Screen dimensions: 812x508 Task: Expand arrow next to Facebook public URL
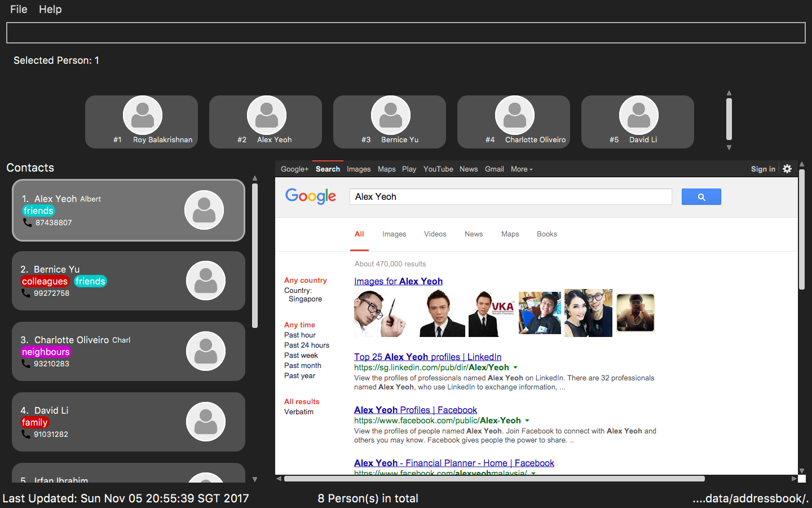[x=527, y=421]
